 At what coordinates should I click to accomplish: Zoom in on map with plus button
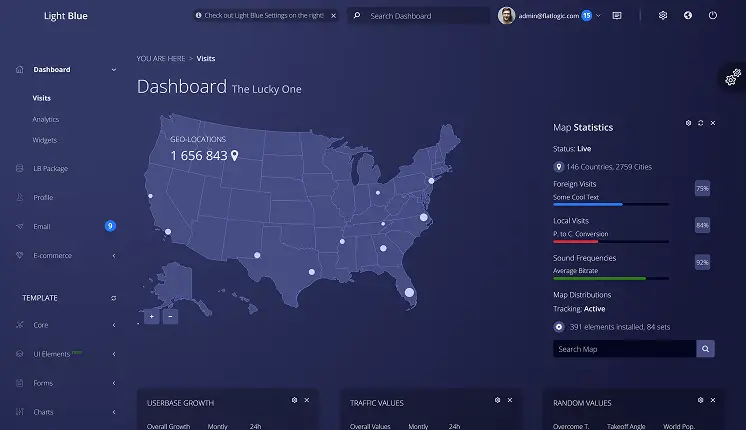click(152, 316)
